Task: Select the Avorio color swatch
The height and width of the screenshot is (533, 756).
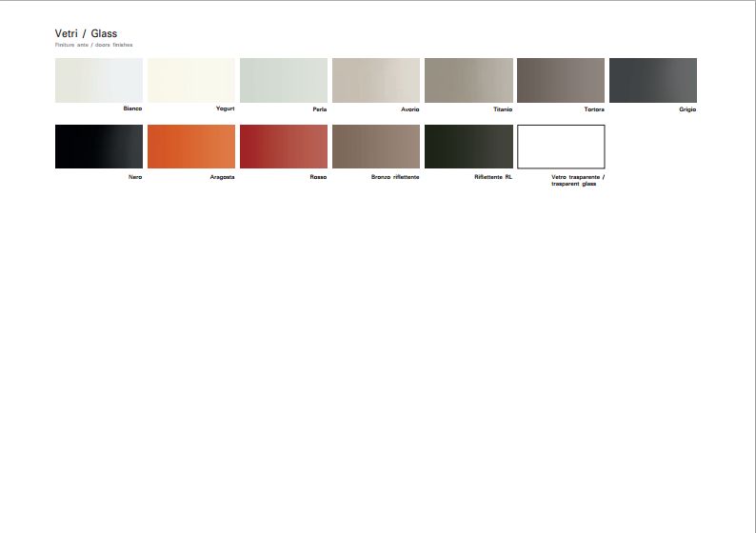Action: pos(376,81)
